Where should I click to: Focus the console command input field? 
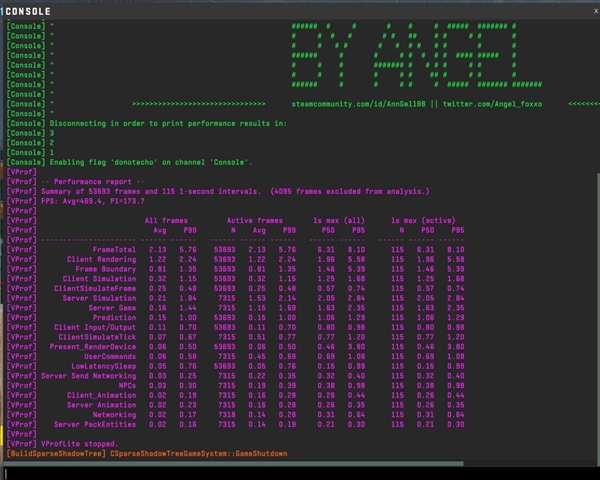click(x=302, y=473)
